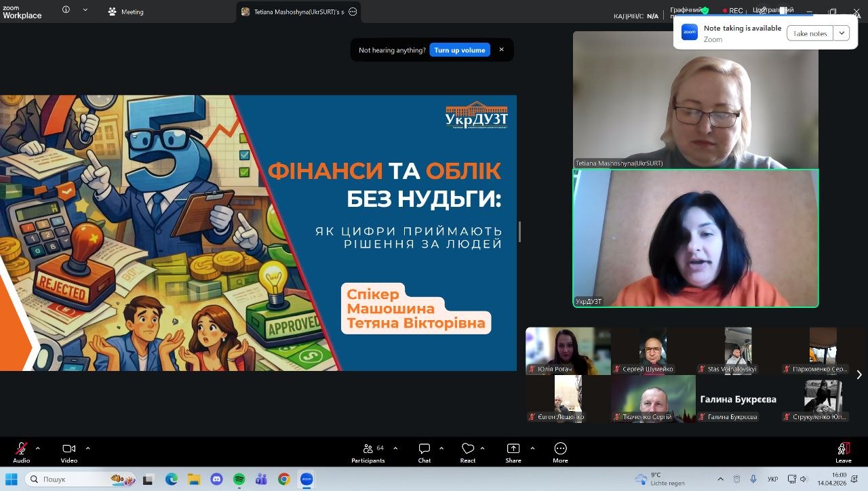Click the Leave meeting icon
This screenshot has height=491, width=868.
point(843,449)
